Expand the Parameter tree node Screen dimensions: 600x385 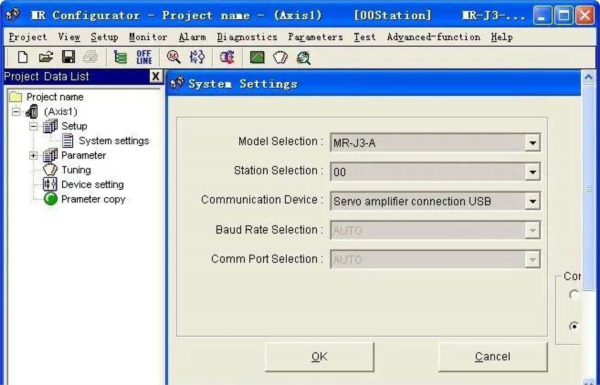click(x=33, y=155)
